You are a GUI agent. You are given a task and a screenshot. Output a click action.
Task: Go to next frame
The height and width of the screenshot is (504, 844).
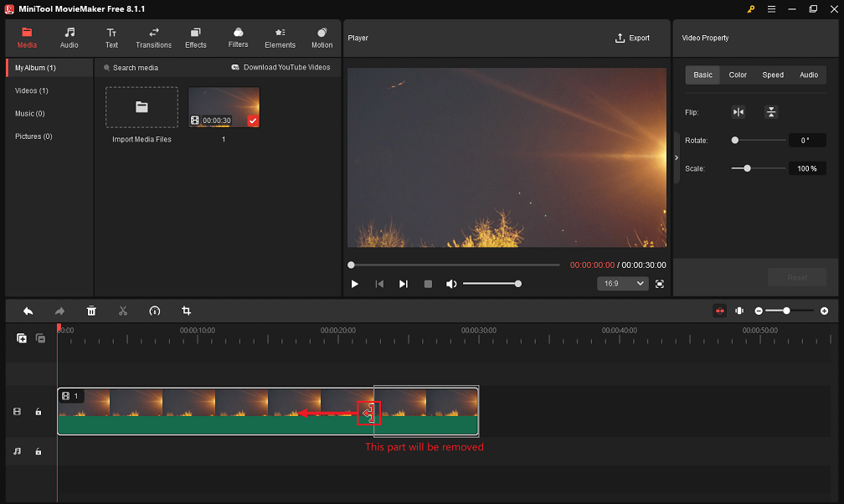(404, 284)
